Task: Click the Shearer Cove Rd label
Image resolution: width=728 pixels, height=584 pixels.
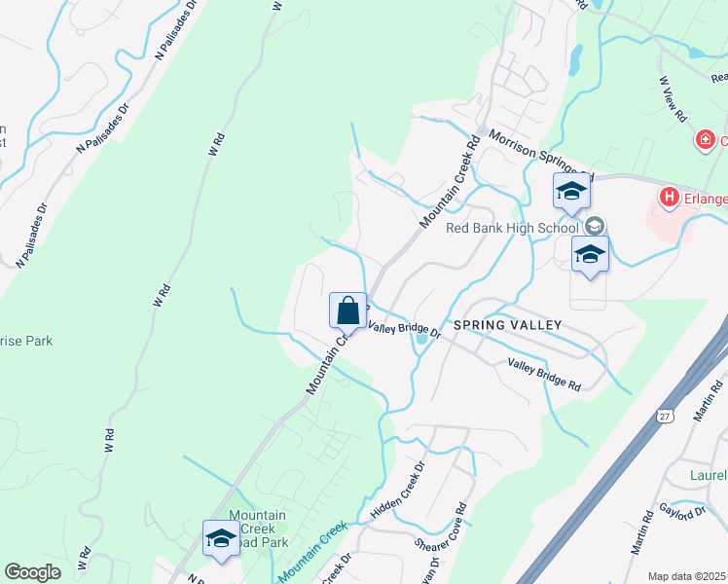Action: [441, 527]
